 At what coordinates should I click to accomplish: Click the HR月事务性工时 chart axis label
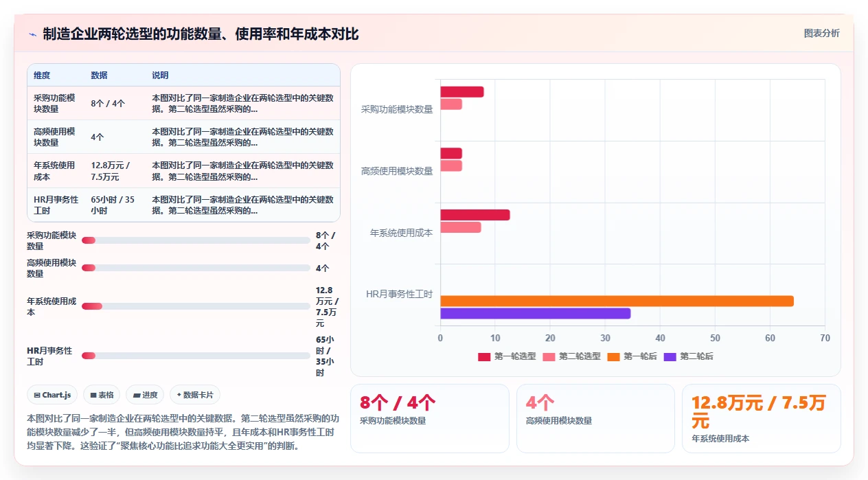pyautogui.click(x=399, y=294)
